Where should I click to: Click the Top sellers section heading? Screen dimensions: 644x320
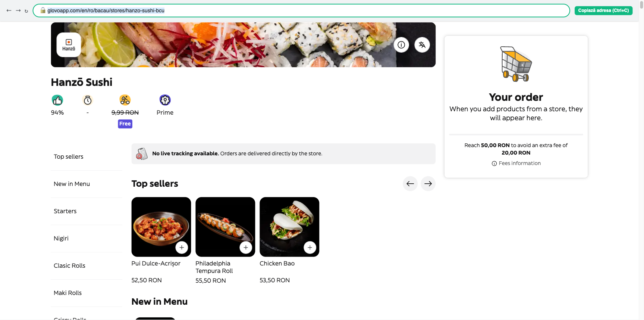point(155,184)
